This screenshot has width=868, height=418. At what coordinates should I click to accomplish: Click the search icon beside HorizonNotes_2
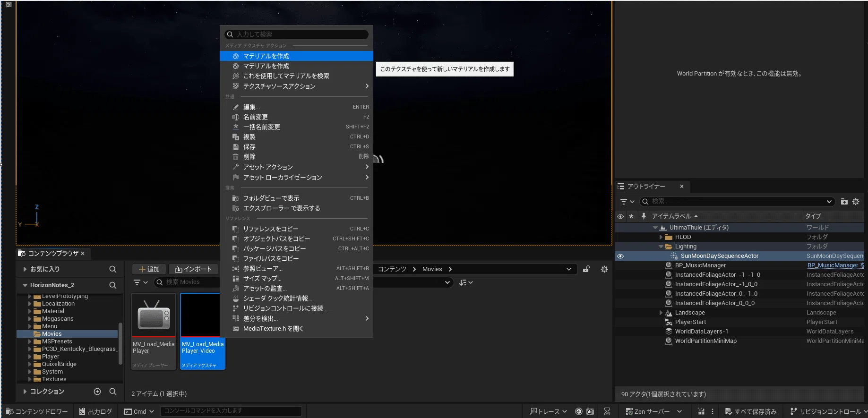(x=113, y=285)
